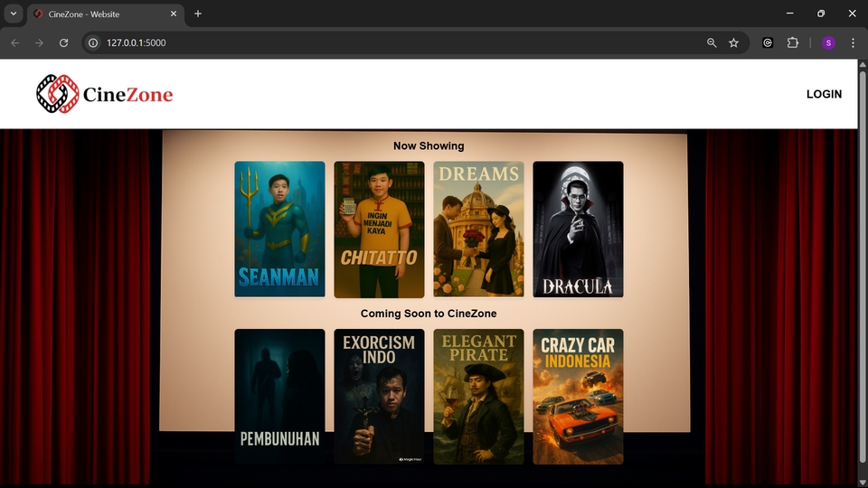Viewport: 868px width, 488px height.
Task: Open the Seanman movie poster
Action: click(x=279, y=230)
